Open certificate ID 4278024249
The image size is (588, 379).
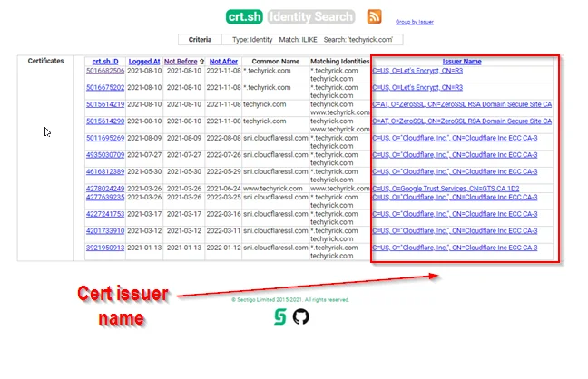tap(105, 189)
